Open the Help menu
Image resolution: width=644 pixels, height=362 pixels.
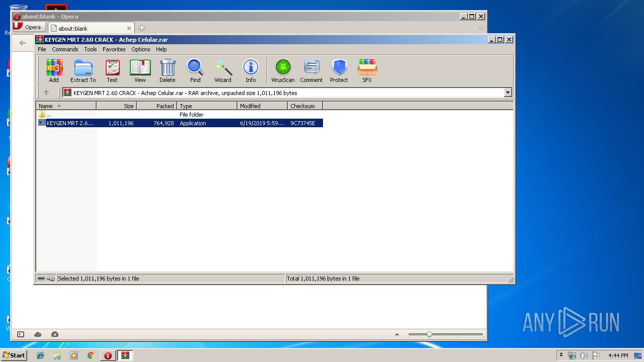point(161,49)
